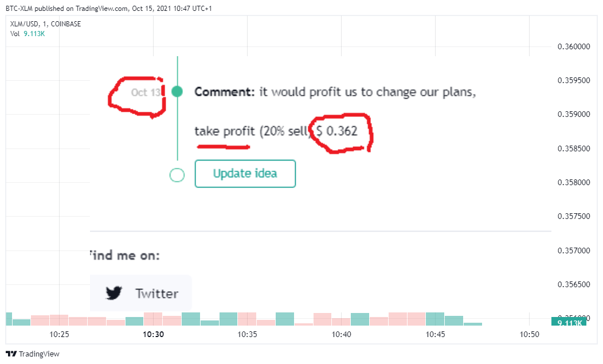
Task: Click the bold Comment: label text
Action: coord(225,92)
